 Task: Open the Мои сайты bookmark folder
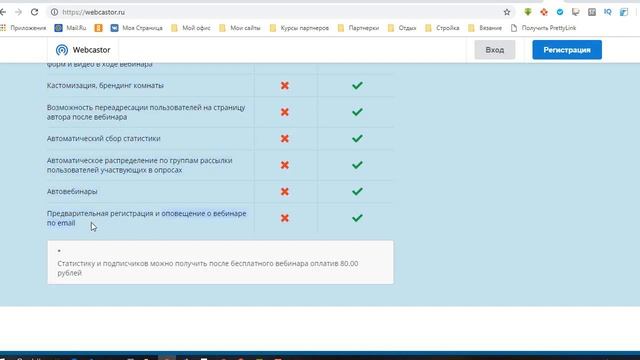point(240,28)
